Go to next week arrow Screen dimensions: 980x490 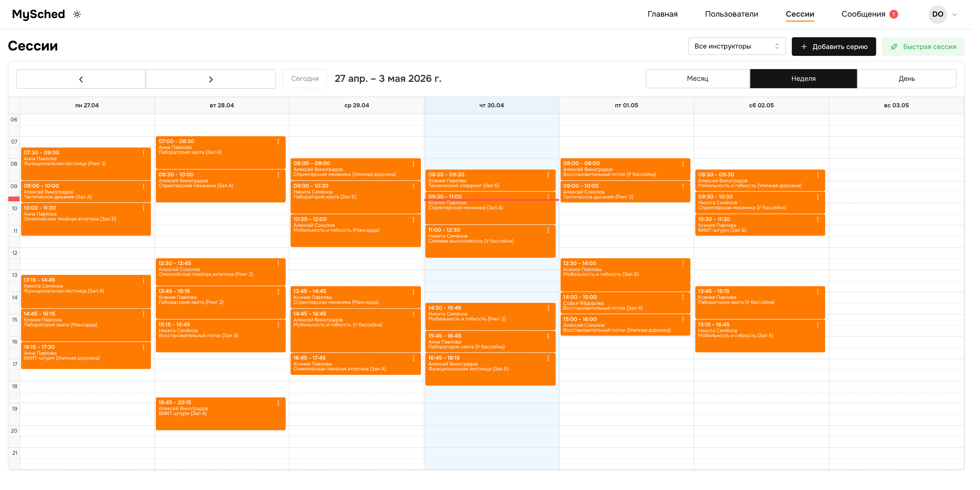tap(211, 79)
